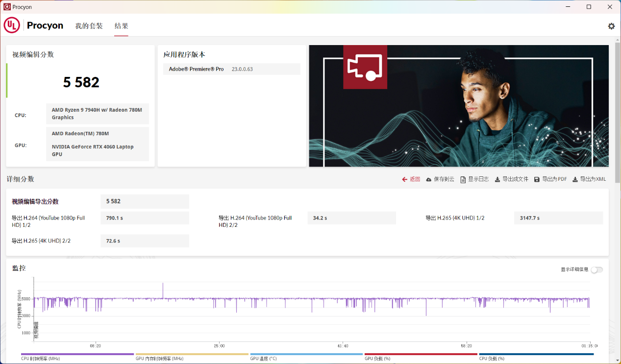Switch to the 我的套装 tab

pyautogui.click(x=89, y=26)
